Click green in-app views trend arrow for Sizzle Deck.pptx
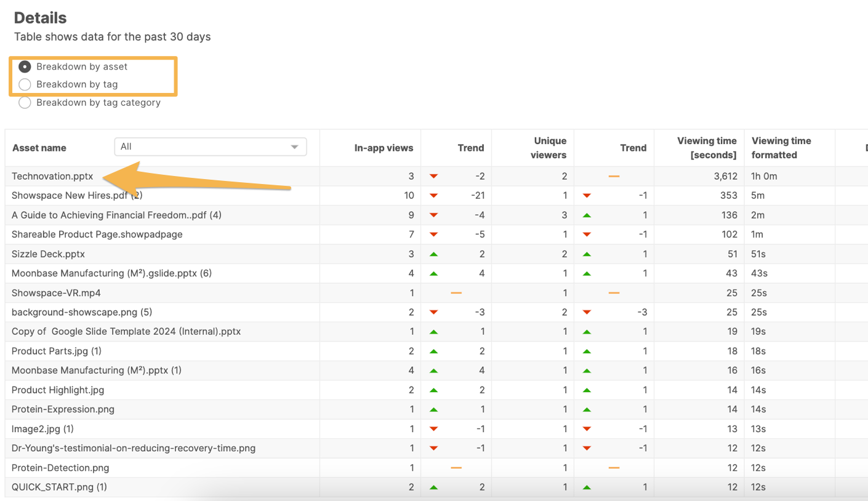The image size is (868, 501). (433, 254)
